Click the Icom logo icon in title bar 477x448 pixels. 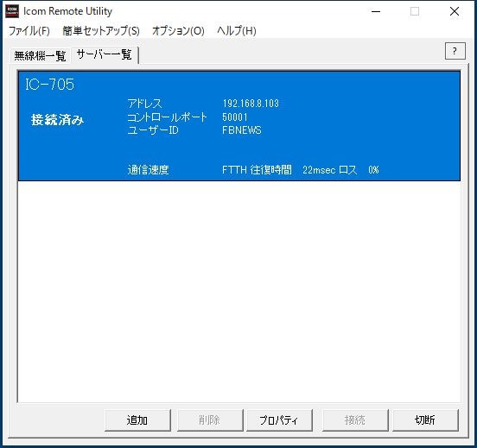12,11
